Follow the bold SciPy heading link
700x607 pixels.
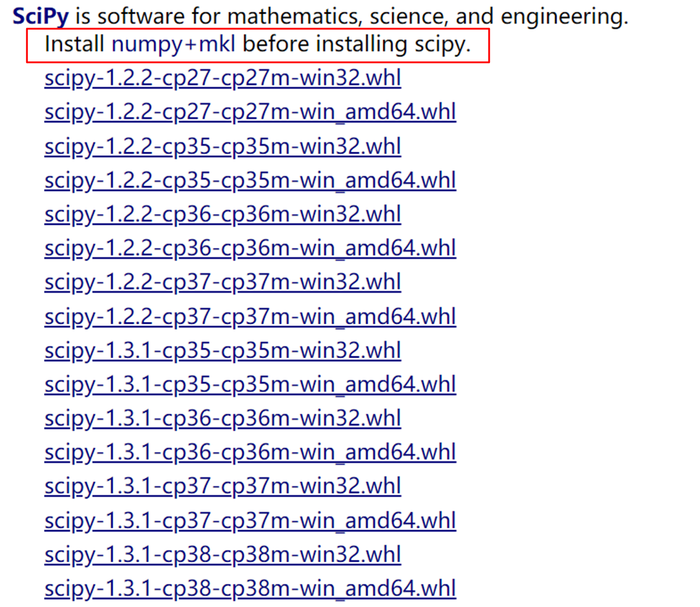40,17
